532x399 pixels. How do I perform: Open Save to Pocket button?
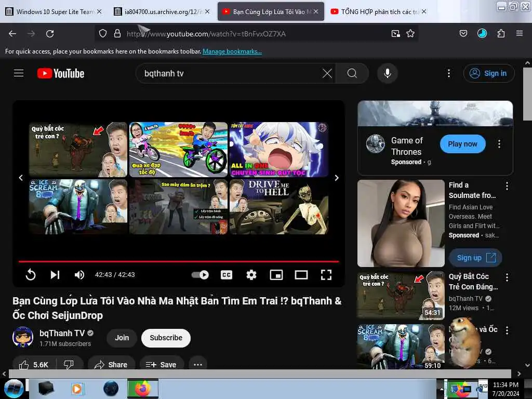pyautogui.click(x=463, y=34)
